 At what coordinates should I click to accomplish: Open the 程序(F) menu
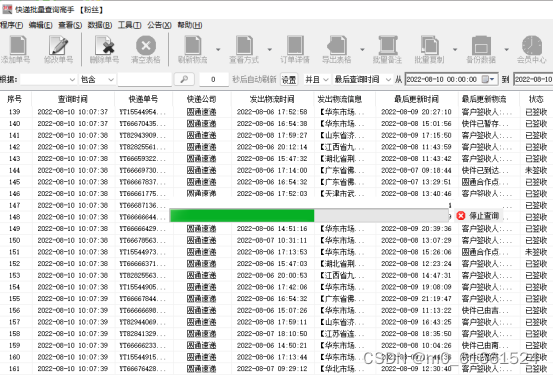point(12,25)
